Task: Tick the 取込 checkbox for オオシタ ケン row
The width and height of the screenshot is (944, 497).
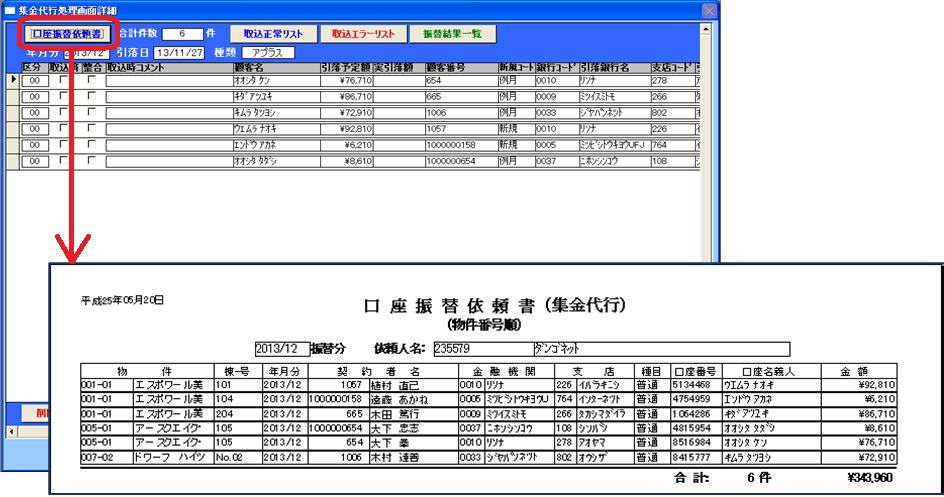Action: 64,79
